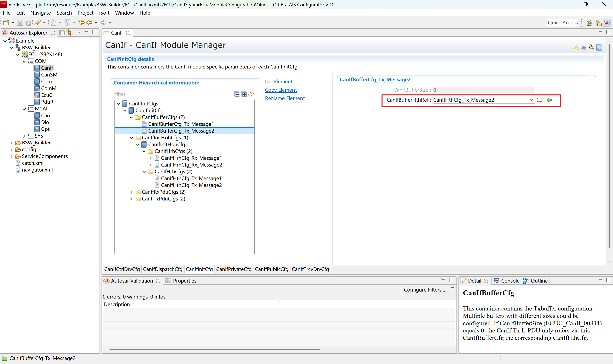Click the Del Element link
613x364 pixels.
279,81
